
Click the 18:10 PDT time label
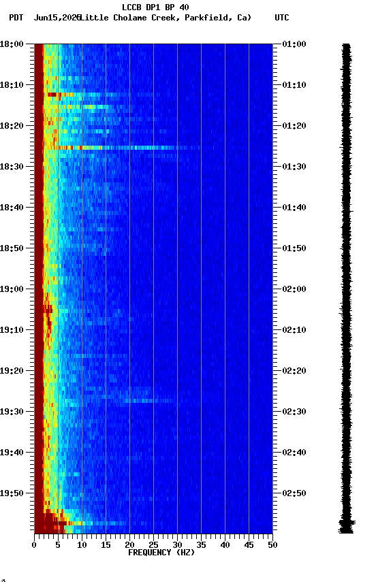pos(12,85)
